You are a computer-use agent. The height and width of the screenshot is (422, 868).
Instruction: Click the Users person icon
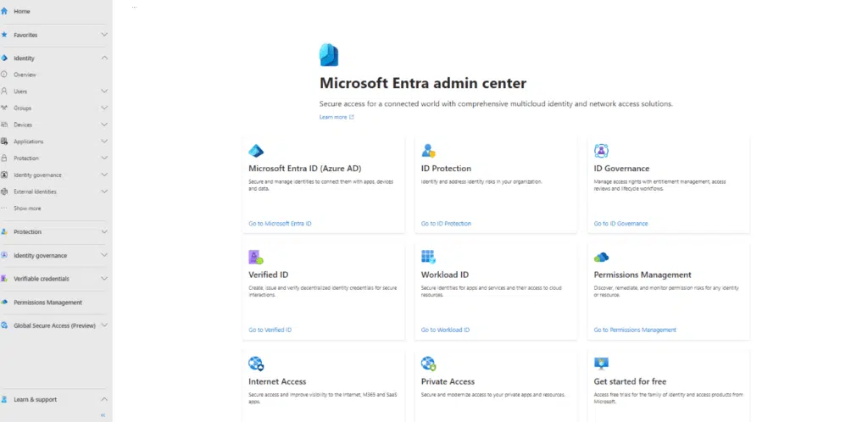(x=4, y=91)
